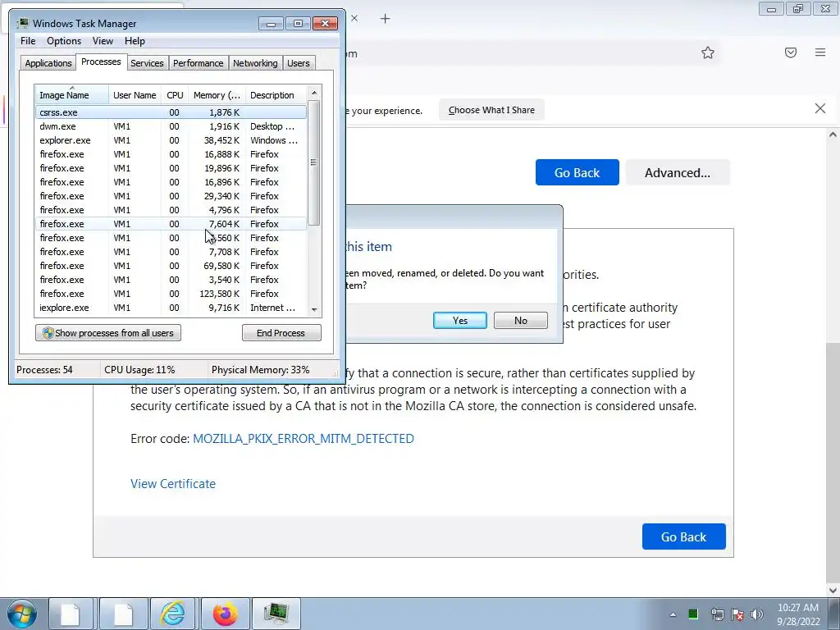Click the taskbar clock showing 10:27 AM
The width and height of the screenshot is (840, 630).
(x=798, y=614)
